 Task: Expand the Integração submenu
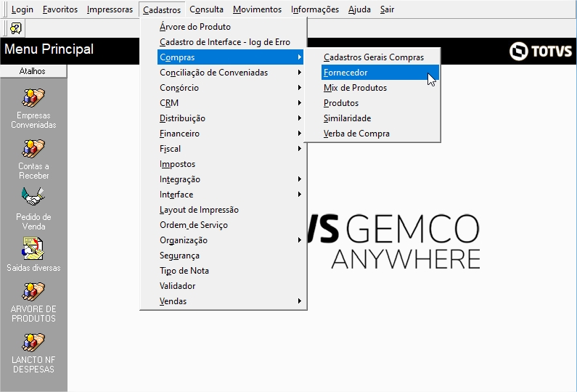(x=230, y=179)
